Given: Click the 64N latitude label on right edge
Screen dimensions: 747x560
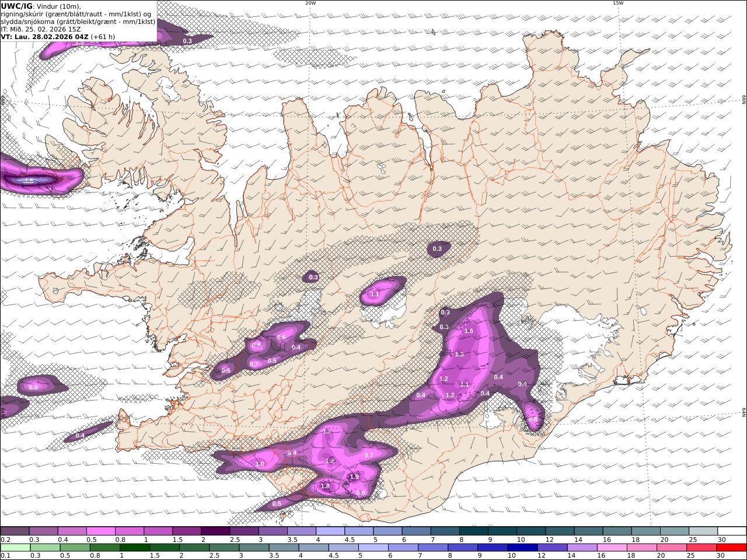Looking at the screenshot, I should [743, 412].
